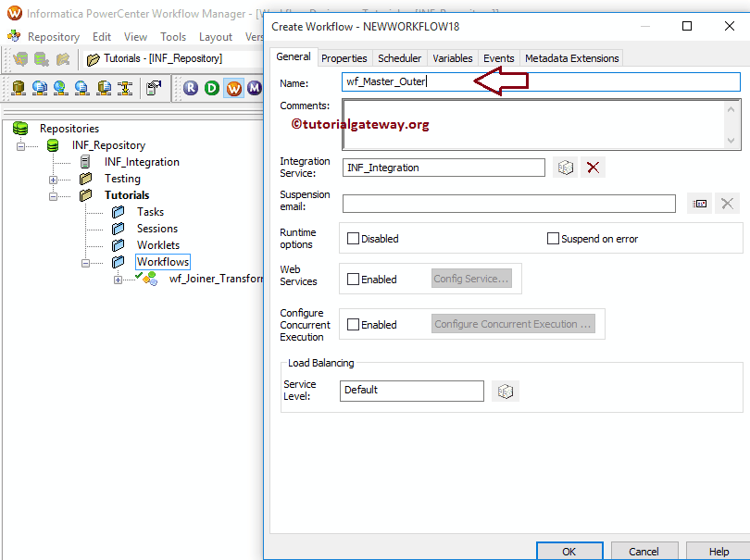Click the globe with two documents toolbar icon
This screenshot has width=750, height=560.
tap(40, 88)
